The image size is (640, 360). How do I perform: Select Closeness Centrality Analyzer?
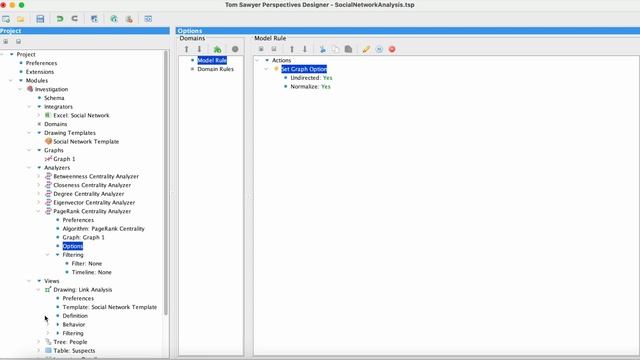(92, 185)
